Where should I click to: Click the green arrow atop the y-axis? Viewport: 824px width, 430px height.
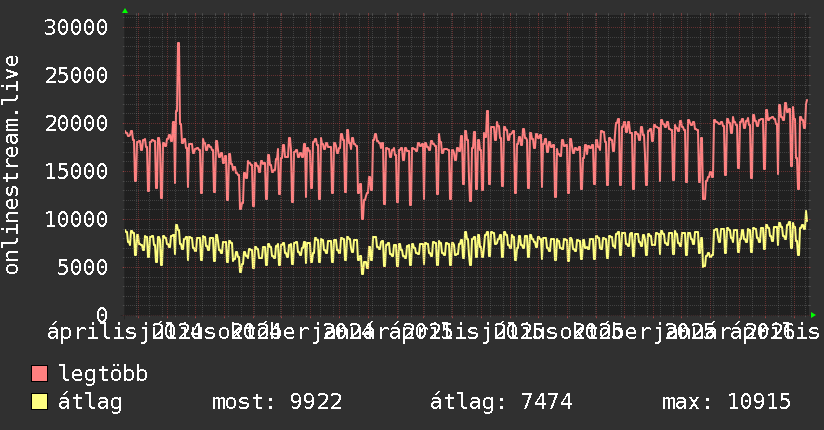point(125,11)
